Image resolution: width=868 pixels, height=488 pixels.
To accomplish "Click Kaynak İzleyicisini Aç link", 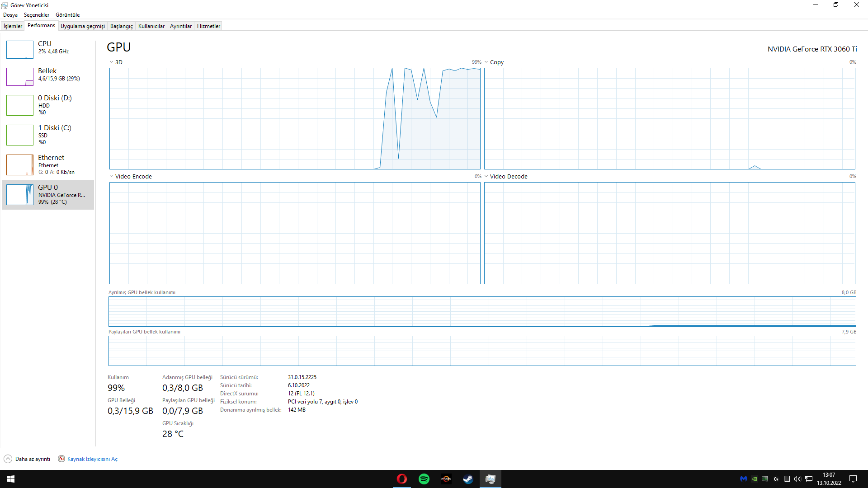I will pos(92,459).
